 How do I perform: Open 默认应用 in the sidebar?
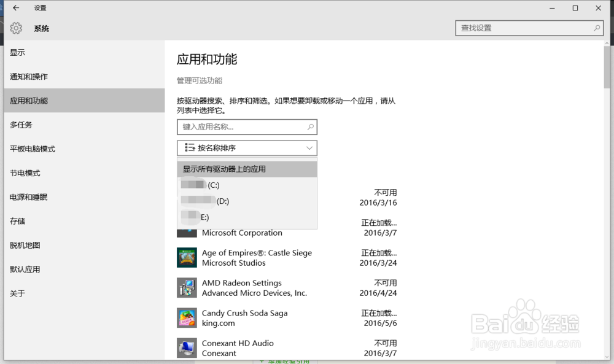pos(84,269)
